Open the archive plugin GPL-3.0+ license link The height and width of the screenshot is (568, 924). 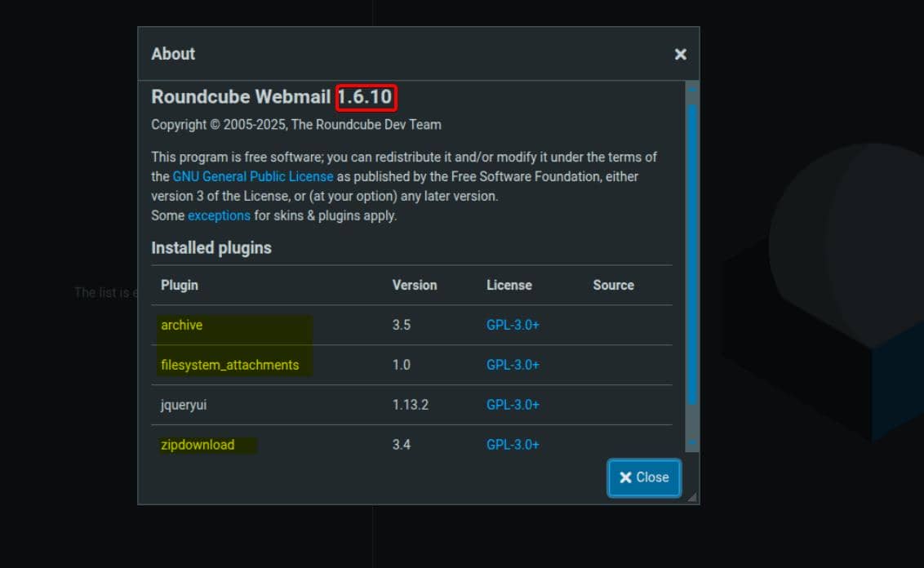(512, 326)
